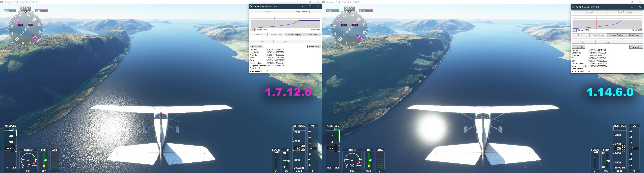Image resolution: width=644 pixels, height=173 pixels.
Task: Hide Data in the recorder showing Current: 1830
Action: [256, 46]
